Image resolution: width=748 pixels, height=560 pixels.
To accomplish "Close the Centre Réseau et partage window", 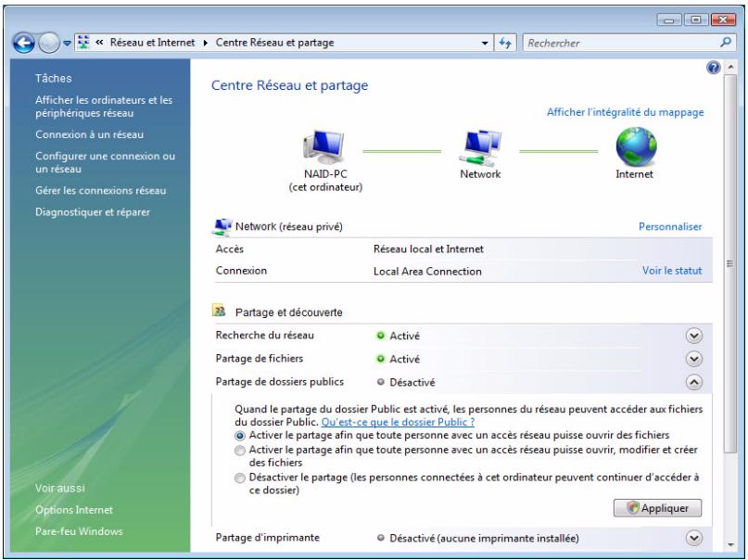I will tap(723, 19).
